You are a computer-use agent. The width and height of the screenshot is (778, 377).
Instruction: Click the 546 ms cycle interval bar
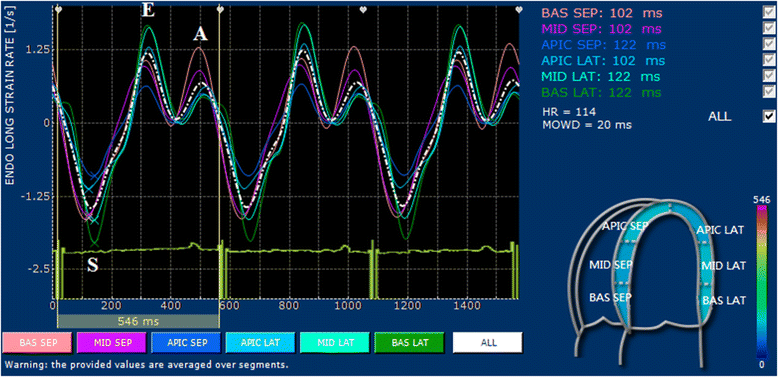coord(138,320)
